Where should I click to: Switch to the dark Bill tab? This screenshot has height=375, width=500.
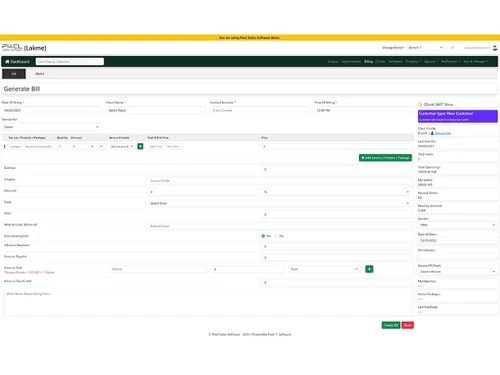(x=14, y=74)
